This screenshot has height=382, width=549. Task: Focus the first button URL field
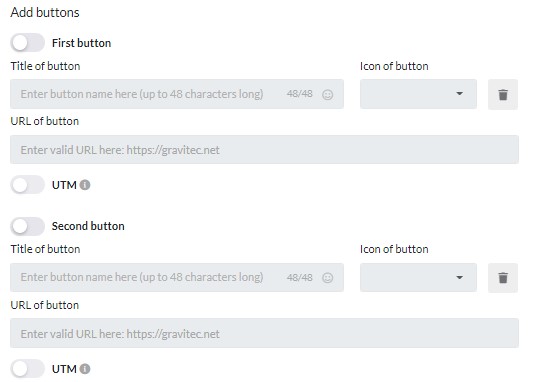(x=264, y=150)
